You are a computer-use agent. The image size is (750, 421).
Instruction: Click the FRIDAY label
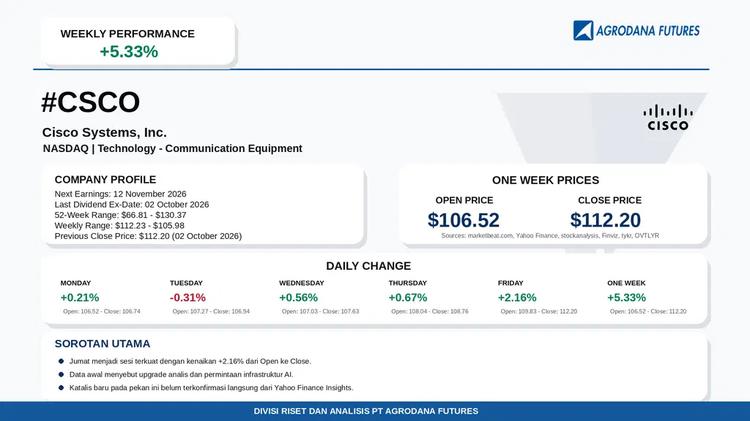[x=510, y=283]
